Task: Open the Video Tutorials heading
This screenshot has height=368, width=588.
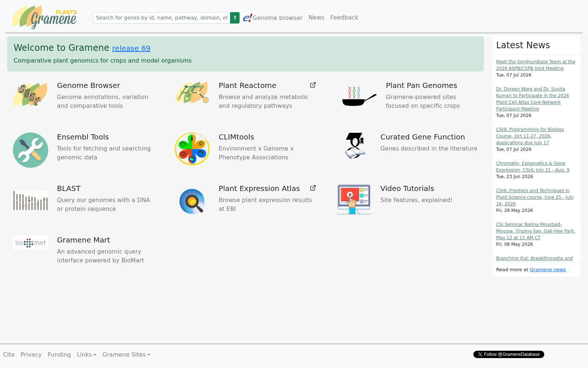Action: pyautogui.click(x=407, y=188)
